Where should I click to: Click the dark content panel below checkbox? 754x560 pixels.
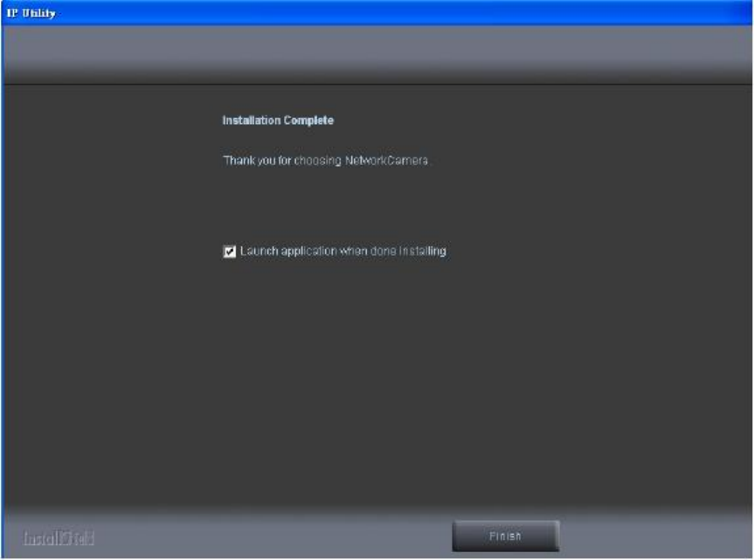[x=377, y=380]
